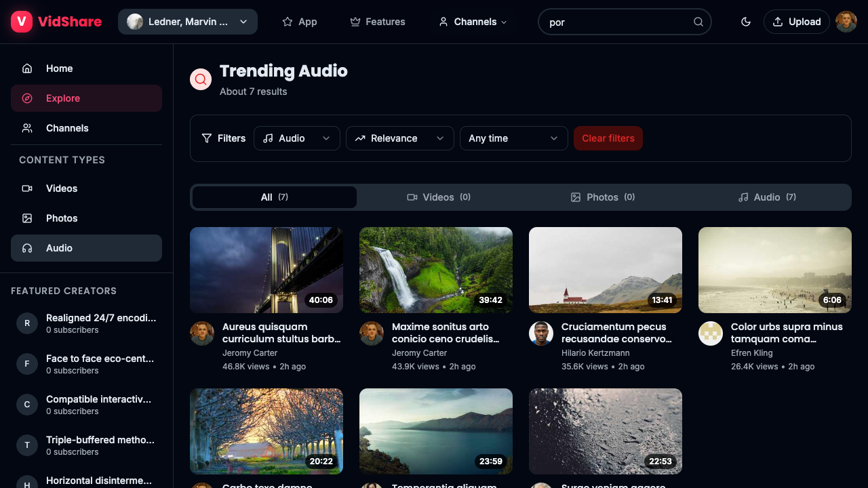Open the Any time filter dropdown
The width and height of the screenshot is (868, 488).
514,138
